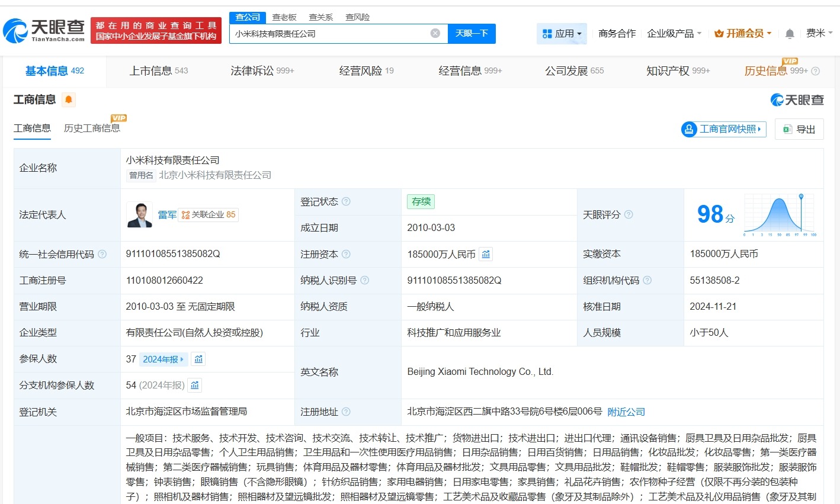Open notifications via the bell icon
The height and width of the screenshot is (504, 840).
pos(789,34)
